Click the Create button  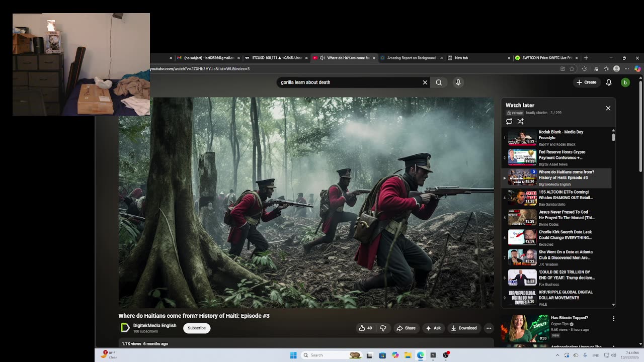586,82
